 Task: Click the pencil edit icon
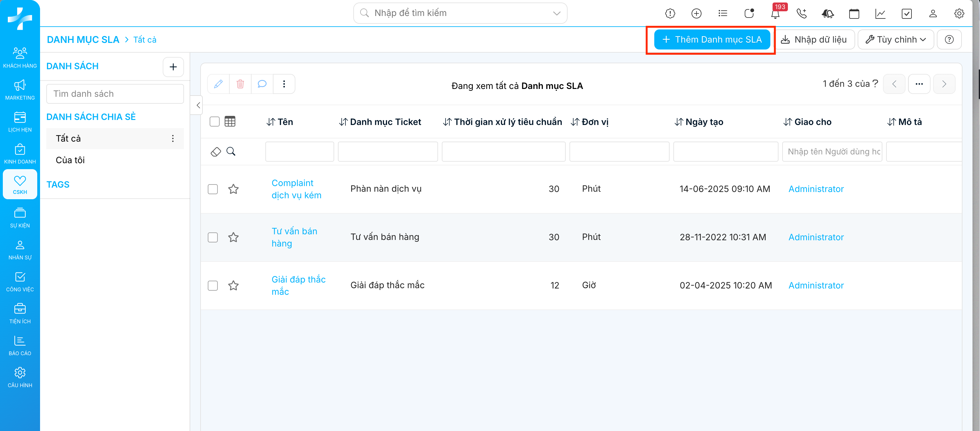[218, 84]
